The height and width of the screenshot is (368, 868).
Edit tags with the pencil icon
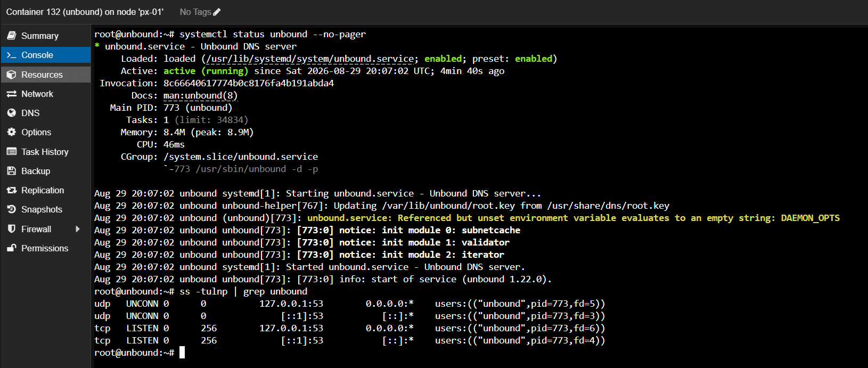click(217, 12)
